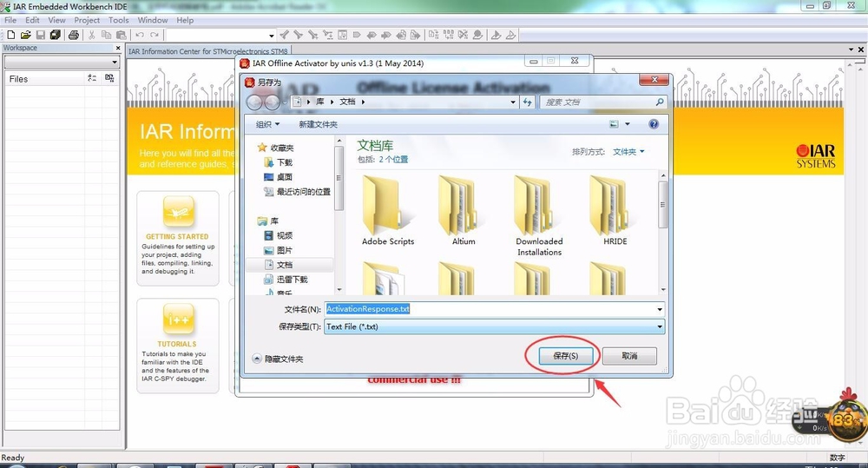
Task: Open the Help menu
Action: (185, 20)
